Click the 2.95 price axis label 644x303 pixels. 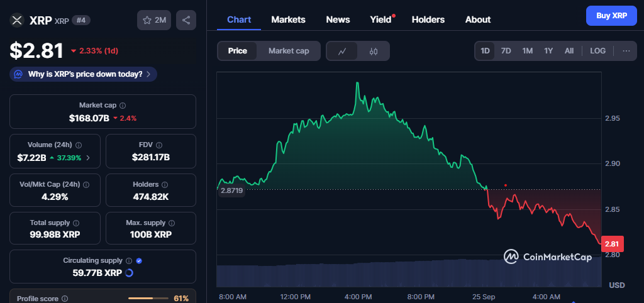pos(612,118)
